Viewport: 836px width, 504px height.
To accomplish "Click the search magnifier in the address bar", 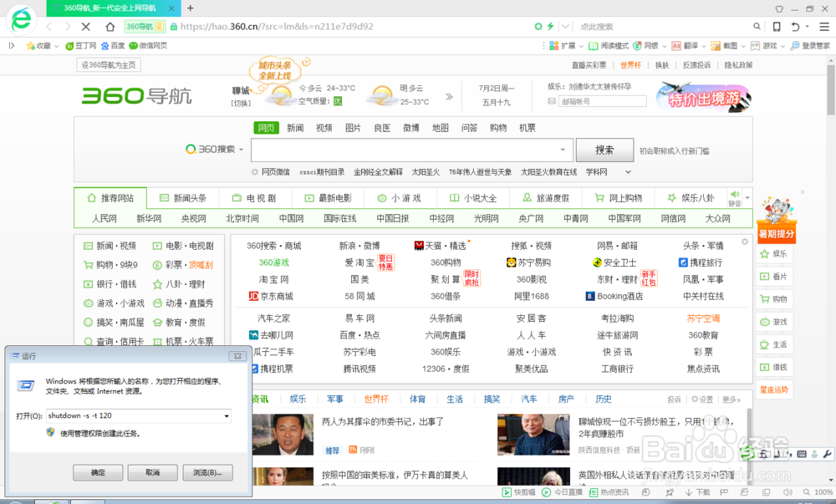I will 757,26.
